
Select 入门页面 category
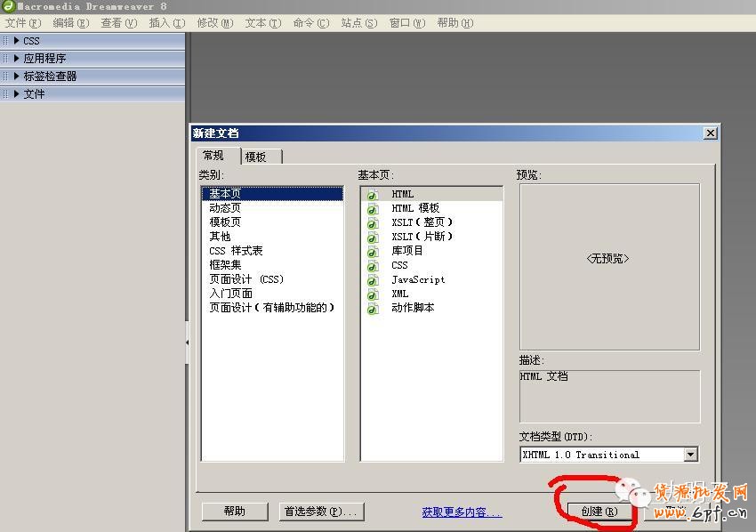tap(272, 294)
